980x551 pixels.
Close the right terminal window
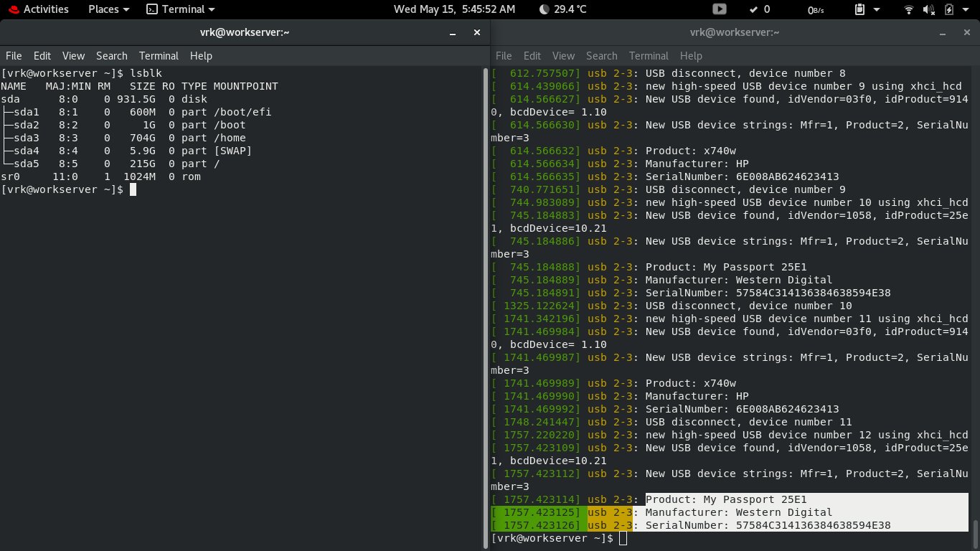tap(966, 32)
